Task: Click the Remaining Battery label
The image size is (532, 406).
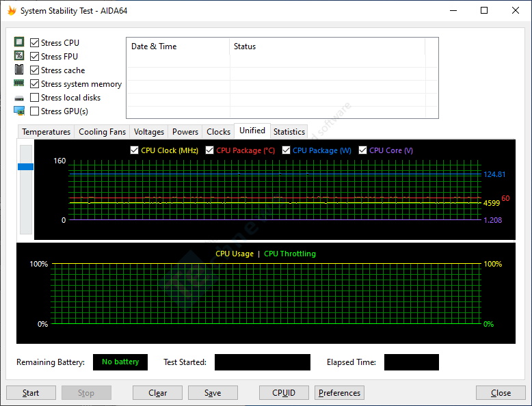Action: [51, 362]
